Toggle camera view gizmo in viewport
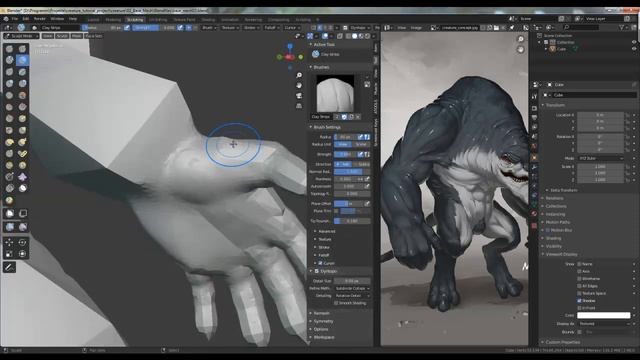 pyautogui.click(x=299, y=96)
